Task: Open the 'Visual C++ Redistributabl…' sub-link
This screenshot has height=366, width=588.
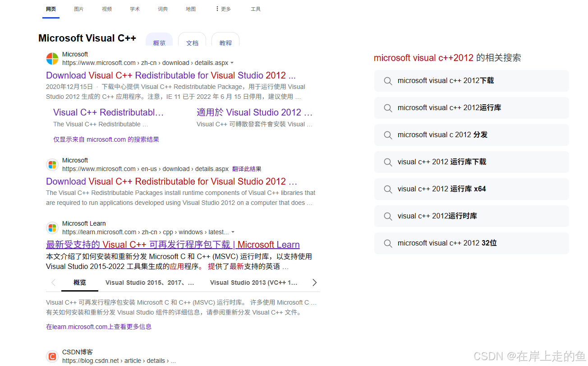Action: [x=108, y=112]
